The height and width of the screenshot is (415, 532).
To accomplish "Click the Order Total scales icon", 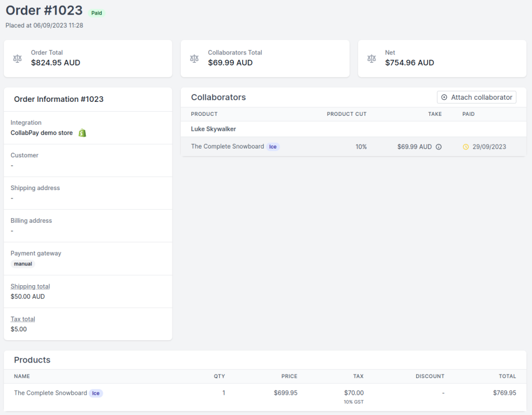I will pos(18,58).
